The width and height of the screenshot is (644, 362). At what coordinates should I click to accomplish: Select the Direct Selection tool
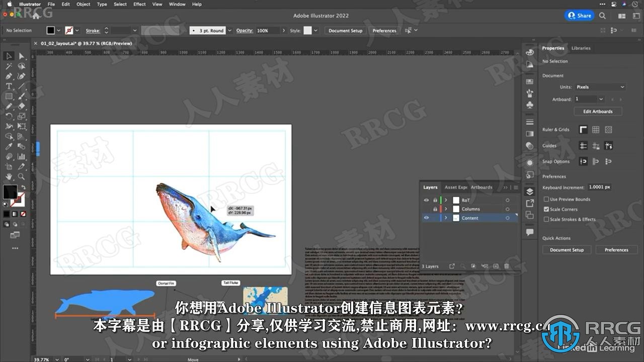(x=21, y=56)
